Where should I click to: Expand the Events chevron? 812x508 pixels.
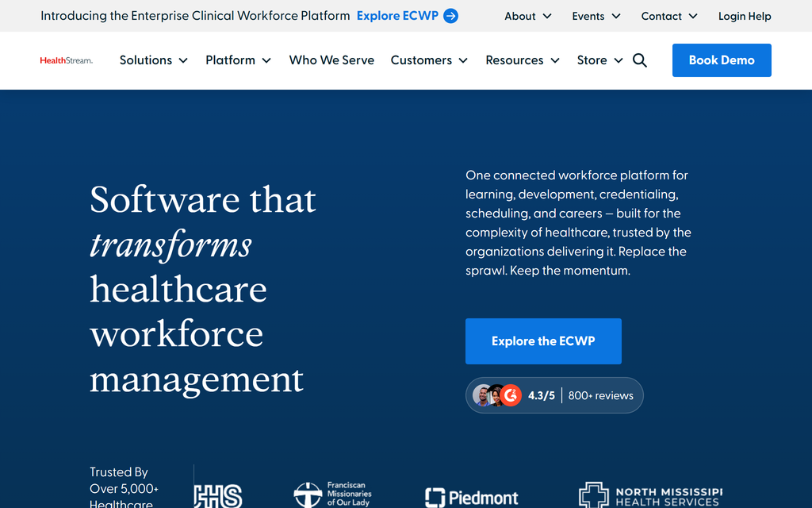tap(616, 16)
